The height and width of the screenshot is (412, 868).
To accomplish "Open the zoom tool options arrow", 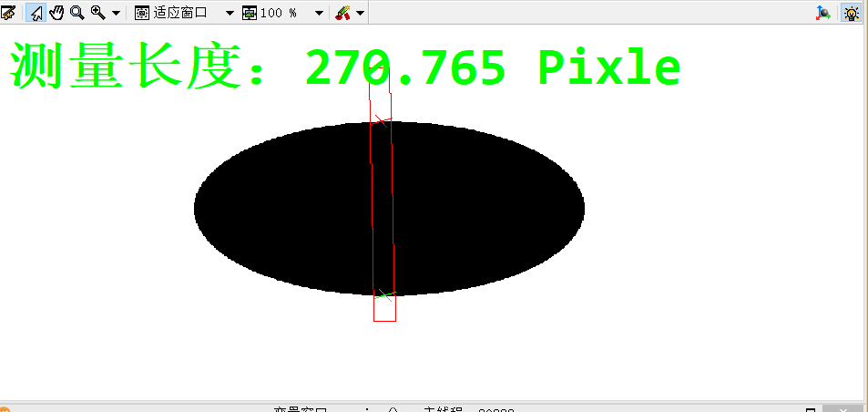I will tap(116, 14).
